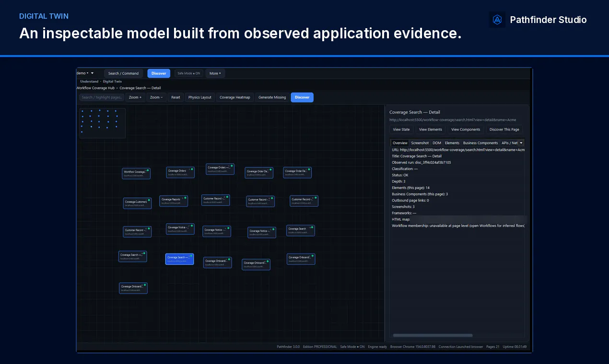
Task: Select the Workflow Coverage graph node
Action: click(136, 173)
